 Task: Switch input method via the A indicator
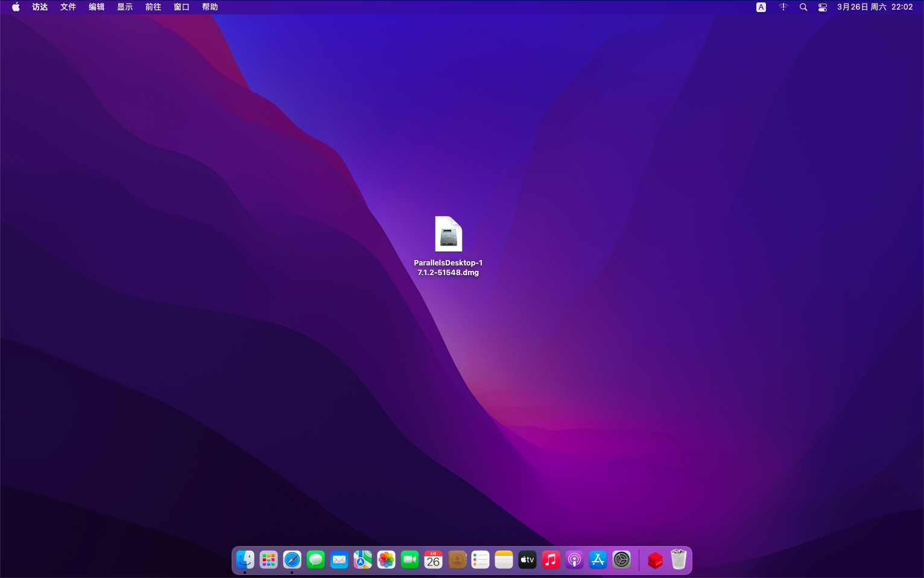761,7
